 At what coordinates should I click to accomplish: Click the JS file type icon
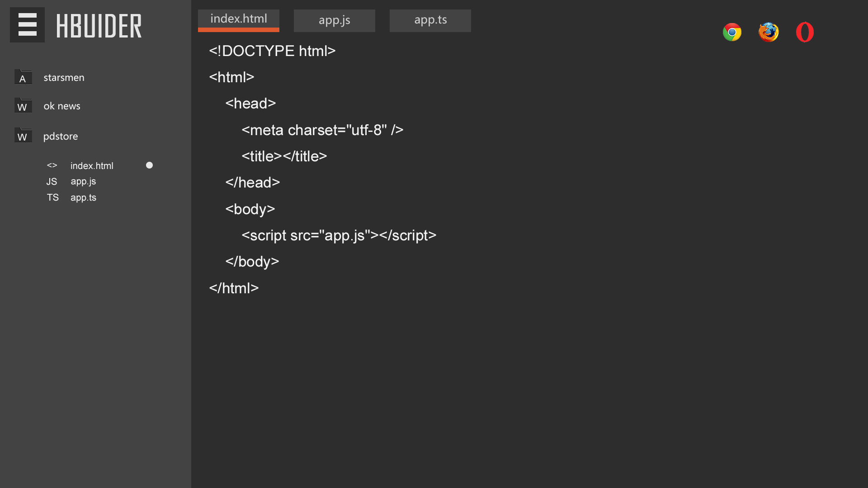click(52, 182)
